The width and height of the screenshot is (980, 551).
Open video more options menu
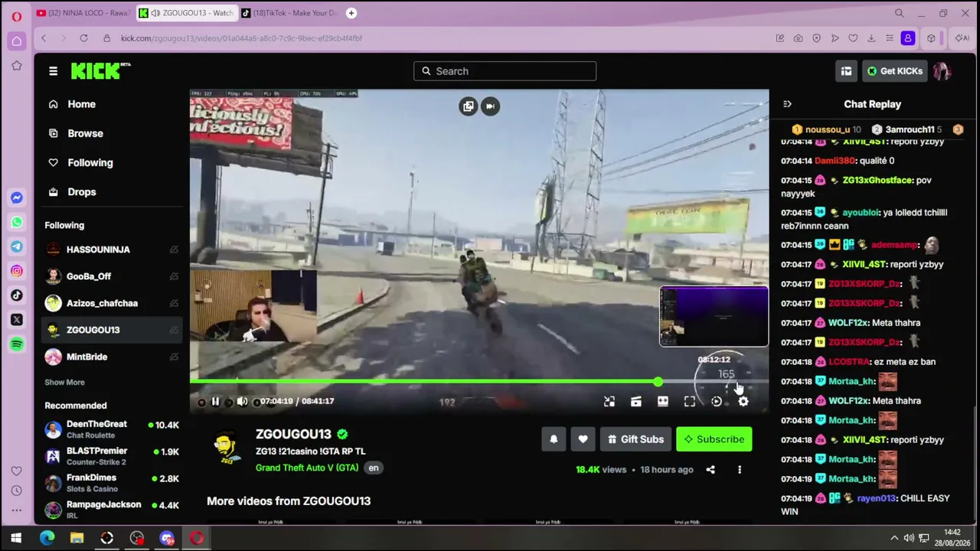740,470
